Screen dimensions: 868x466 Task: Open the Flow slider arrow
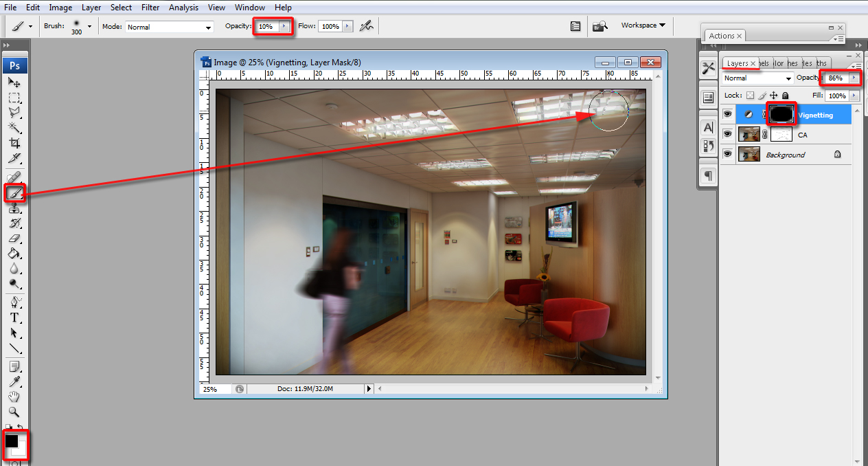coord(347,26)
